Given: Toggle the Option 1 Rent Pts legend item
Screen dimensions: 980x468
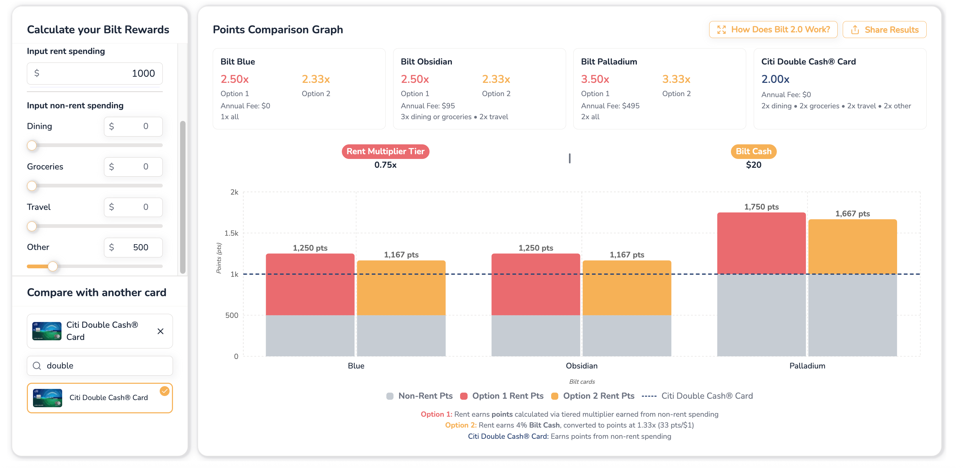Looking at the screenshot, I should click(502, 396).
